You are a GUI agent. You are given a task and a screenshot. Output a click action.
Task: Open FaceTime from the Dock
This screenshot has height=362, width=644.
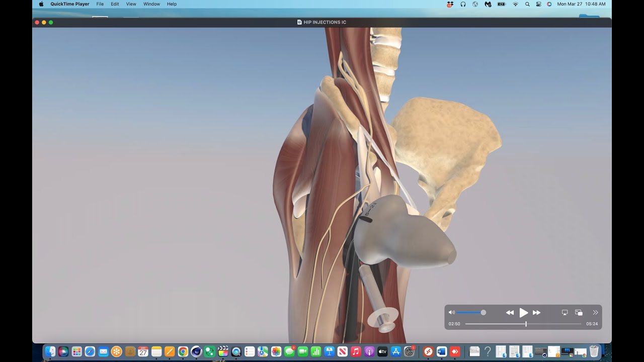(303, 351)
